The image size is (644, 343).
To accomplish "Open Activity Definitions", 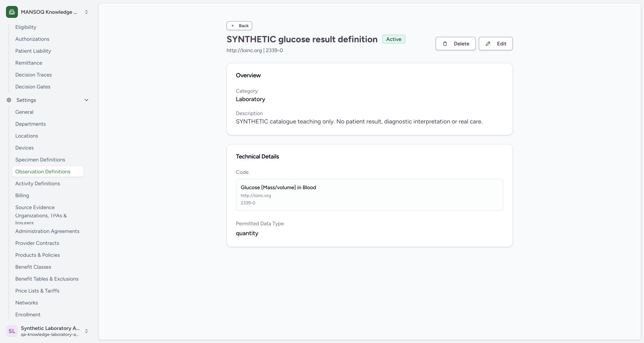I will [x=38, y=184].
